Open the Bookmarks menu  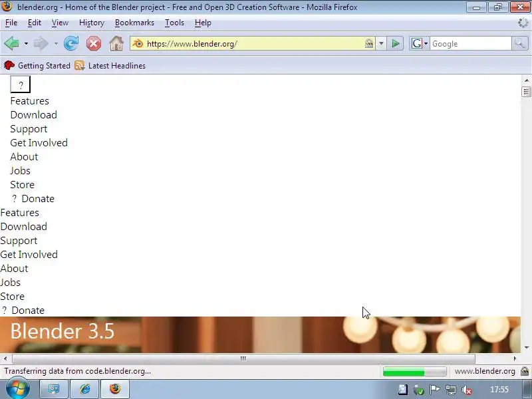coord(134,23)
